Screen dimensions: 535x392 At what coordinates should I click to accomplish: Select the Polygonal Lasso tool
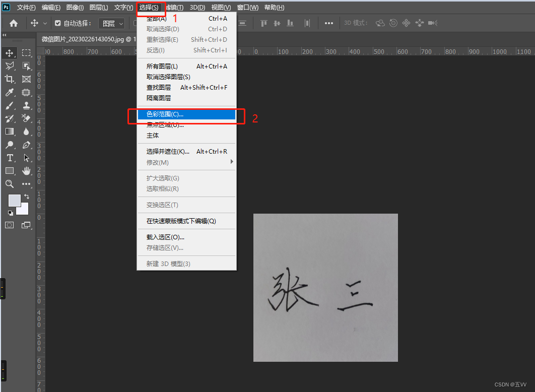pos(10,66)
